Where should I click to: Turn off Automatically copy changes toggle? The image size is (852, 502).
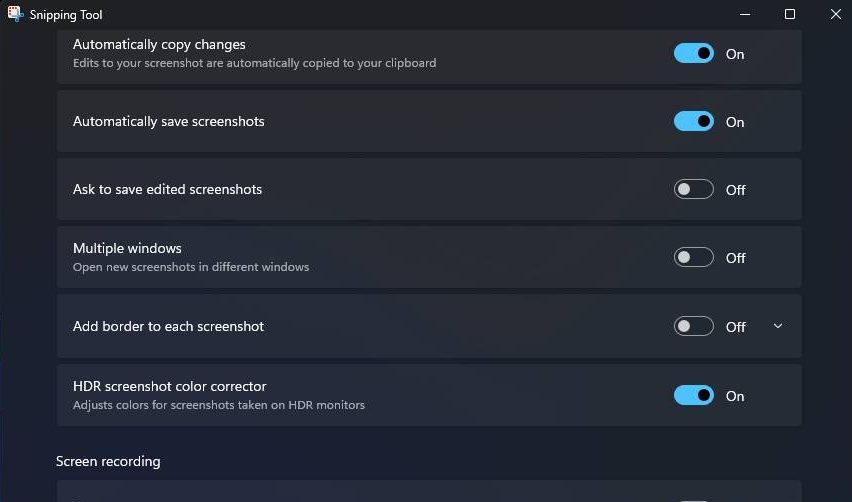[694, 54]
